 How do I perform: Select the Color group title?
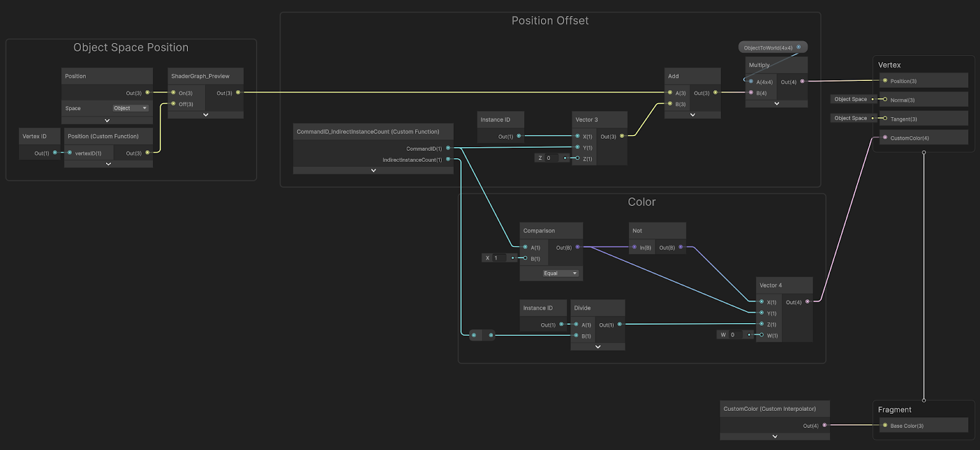pos(641,202)
